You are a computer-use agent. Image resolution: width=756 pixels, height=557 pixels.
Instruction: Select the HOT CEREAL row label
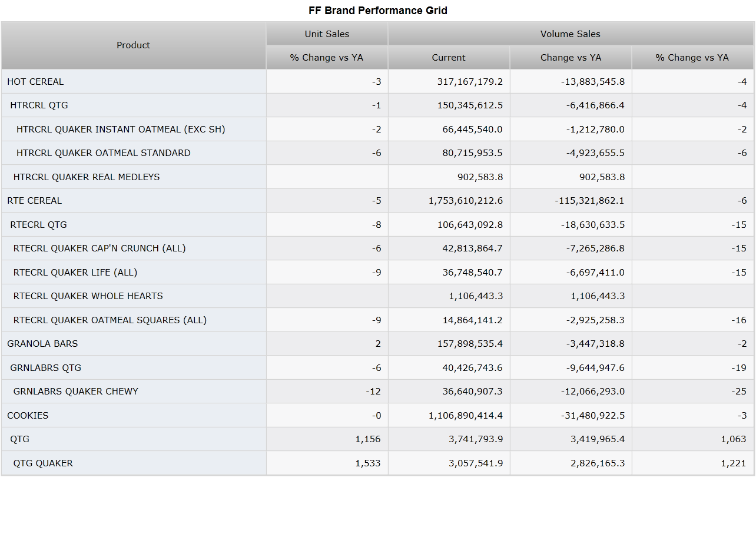click(35, 82)
